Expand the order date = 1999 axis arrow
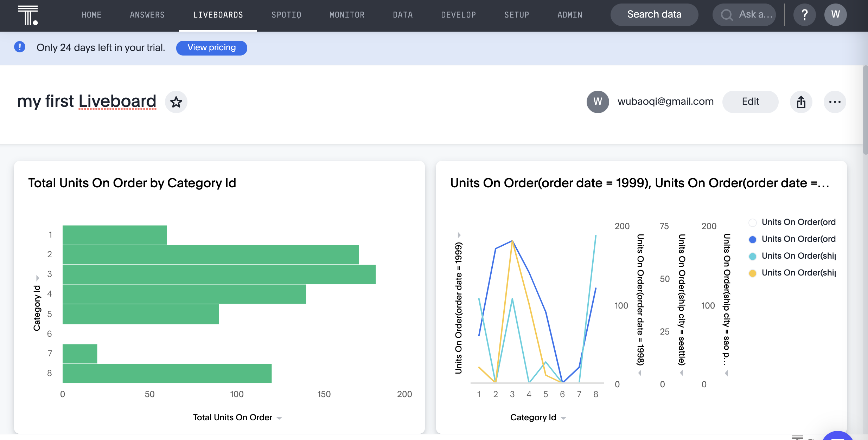The image size is (868, 440). click(459, 235)
